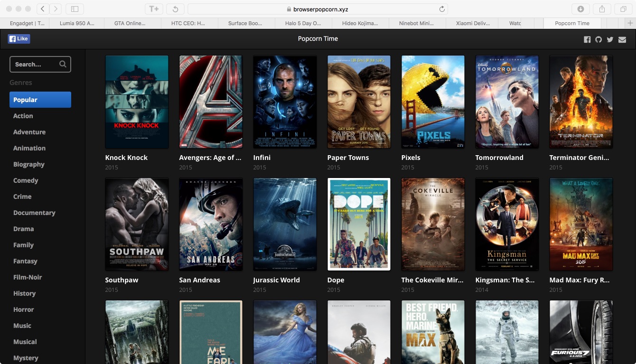
Task: Open Avengers: Age of Ultron poster
Action: point(211,102)
